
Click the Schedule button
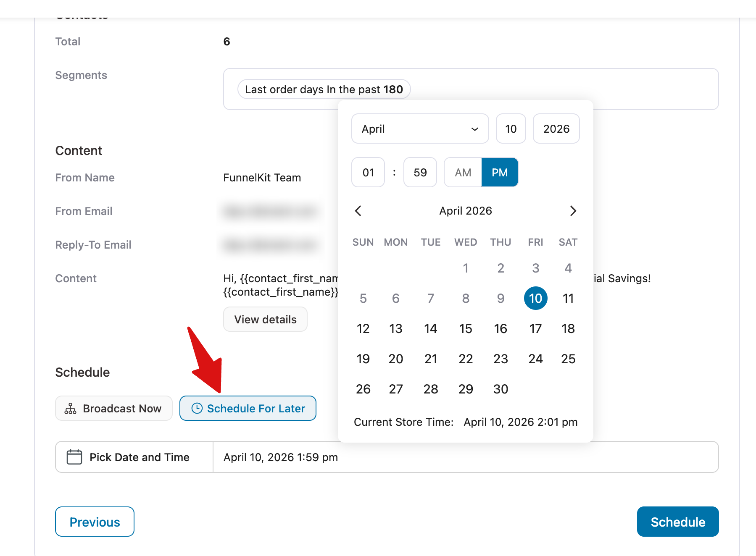tap(677, 522)
